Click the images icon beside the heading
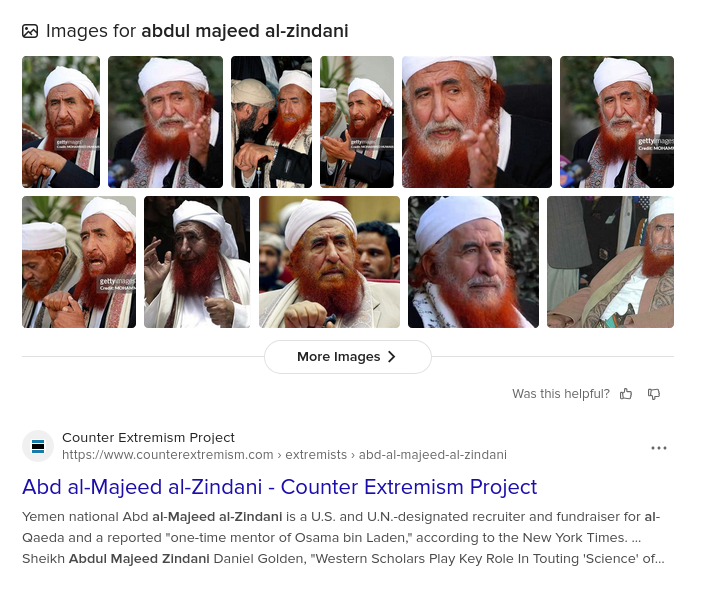Image resolution: width=728 pixels, height=600 pixels. pyautogui.click(x=30, y=31)
